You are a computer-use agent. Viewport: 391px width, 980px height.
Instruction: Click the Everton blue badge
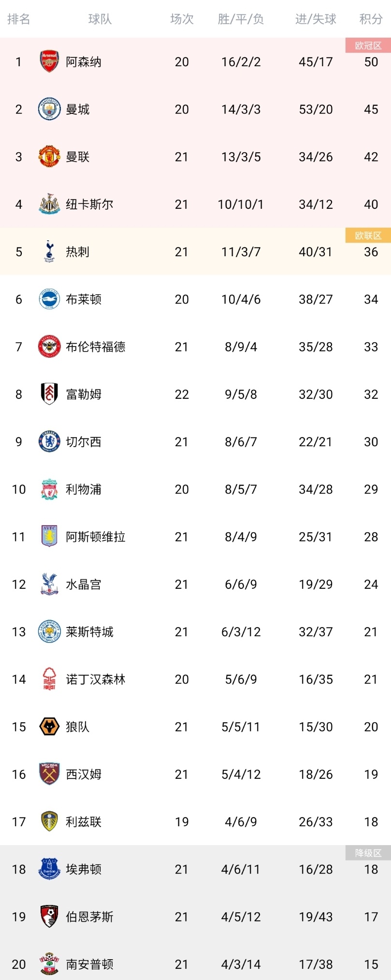coord(49,869)
